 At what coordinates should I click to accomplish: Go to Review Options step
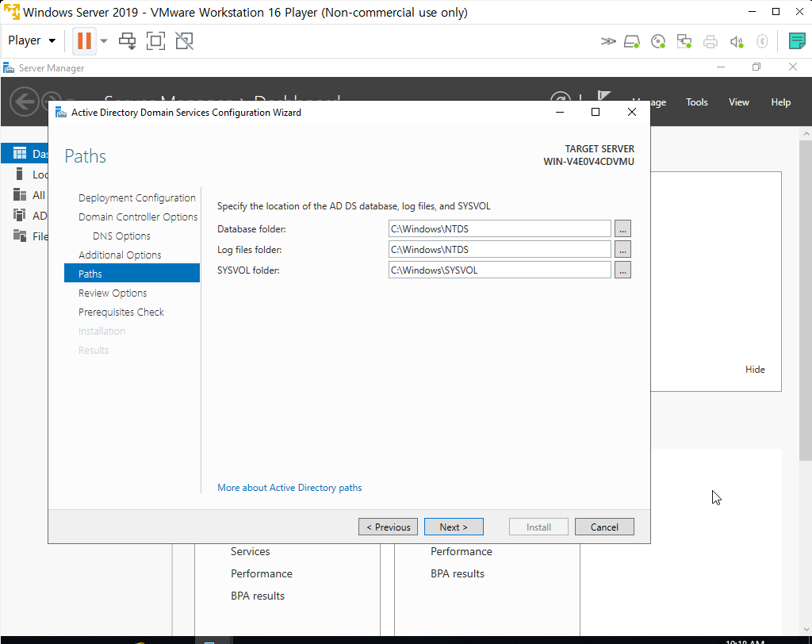coord(113,293)
